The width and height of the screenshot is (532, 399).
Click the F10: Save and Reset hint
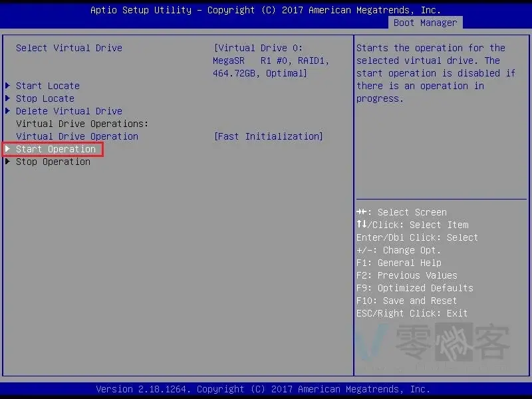[406, 301]
